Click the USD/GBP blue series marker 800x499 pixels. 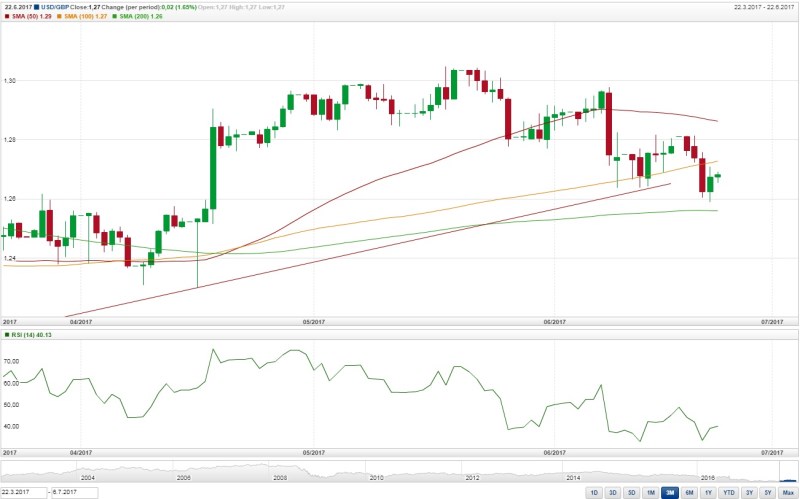pyautogui.click(x=37, y=8)
